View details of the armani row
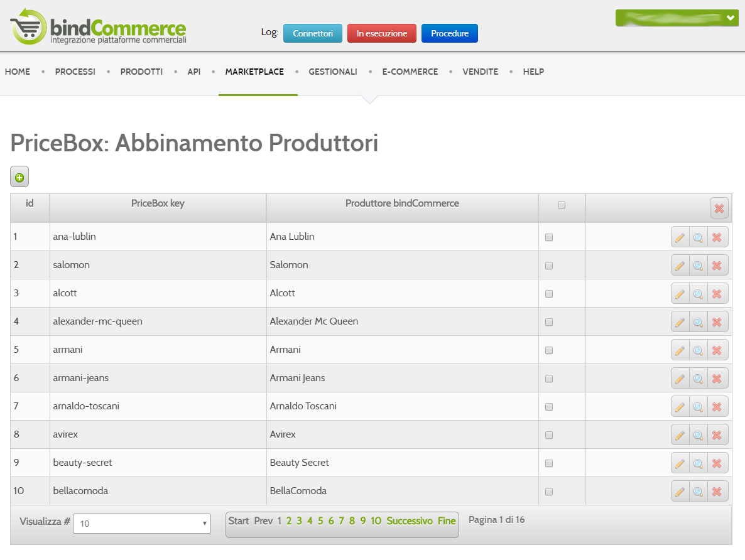Screen dimensions: 745x560 point(698,350)
